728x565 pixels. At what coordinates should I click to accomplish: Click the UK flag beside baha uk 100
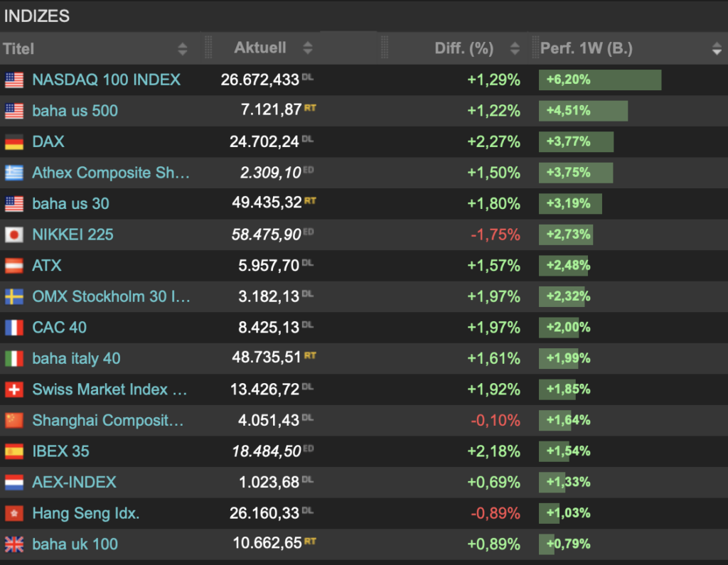(14, 544)
